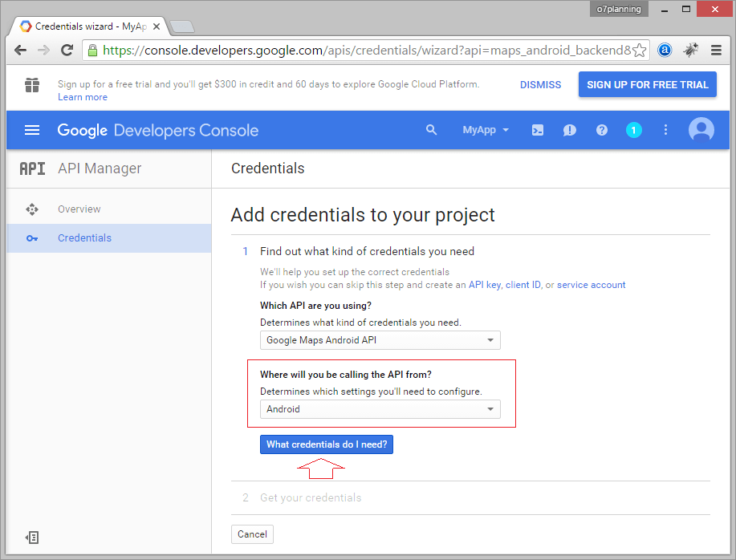
Task: Reload the page with refresh icon
Action: [67, 50]
